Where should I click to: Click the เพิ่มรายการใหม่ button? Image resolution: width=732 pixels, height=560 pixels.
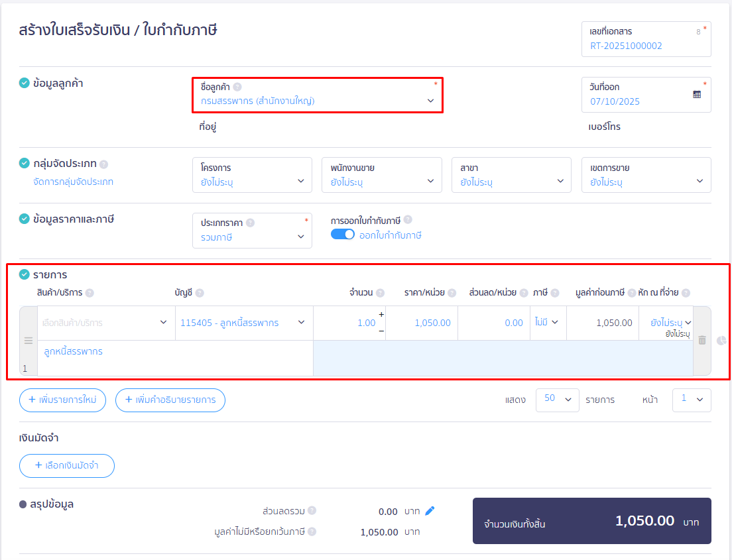pos(62,400)
